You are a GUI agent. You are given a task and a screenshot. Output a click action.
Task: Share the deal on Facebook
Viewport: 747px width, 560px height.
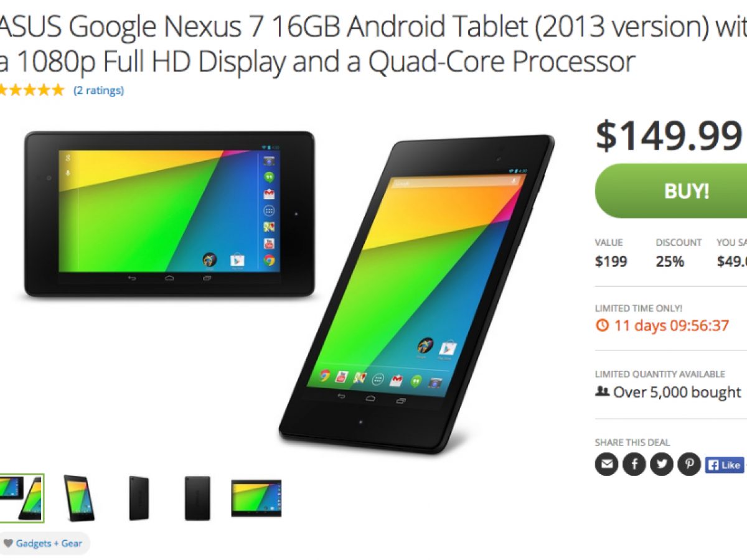coord(634,464)
